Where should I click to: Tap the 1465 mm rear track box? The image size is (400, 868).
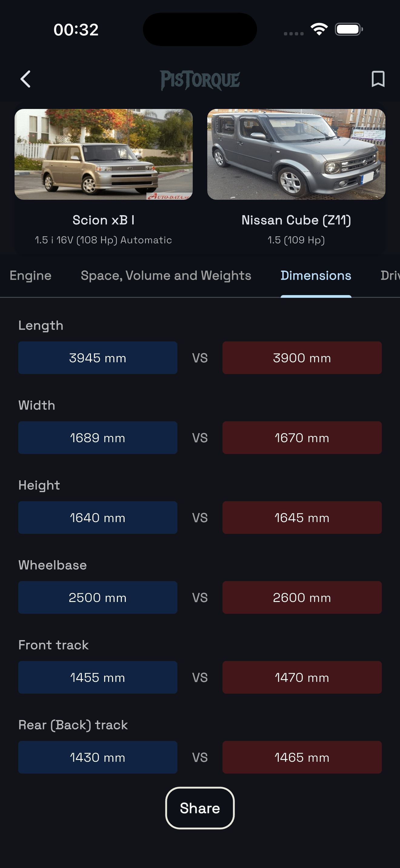point(302,757)
